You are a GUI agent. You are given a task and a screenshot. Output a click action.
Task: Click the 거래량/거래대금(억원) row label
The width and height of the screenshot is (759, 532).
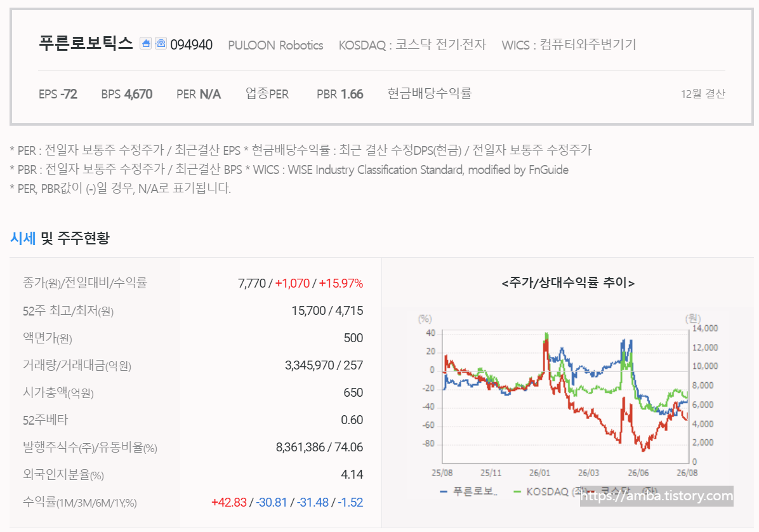[x=77, y=366]
